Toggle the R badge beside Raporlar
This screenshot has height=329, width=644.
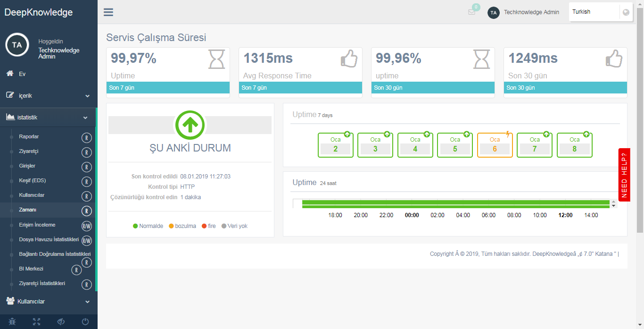[x=87, y=138]
